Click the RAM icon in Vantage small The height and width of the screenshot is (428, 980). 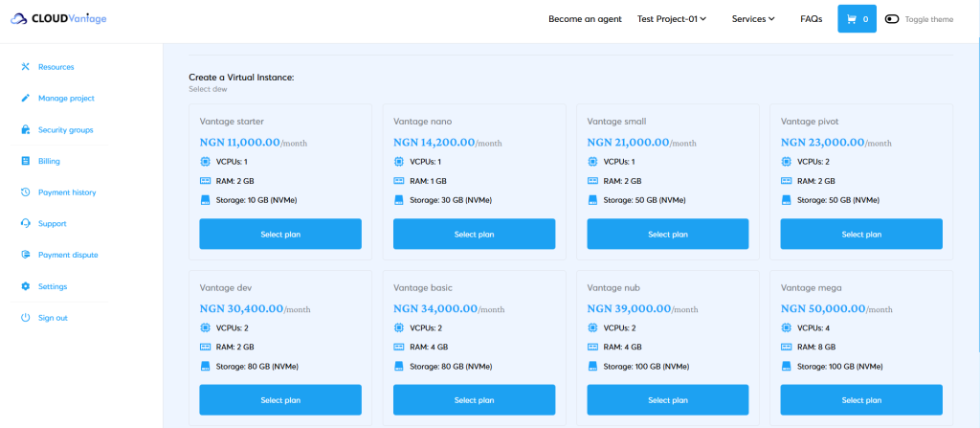[592, 181]
